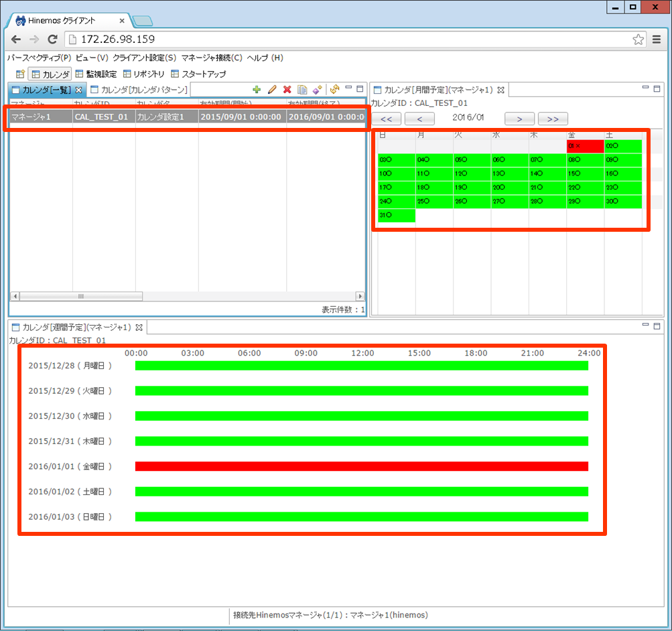672x631 pixels.
Task: Click the purple diamond object privilege icon
Action: [x=317, y=90]
